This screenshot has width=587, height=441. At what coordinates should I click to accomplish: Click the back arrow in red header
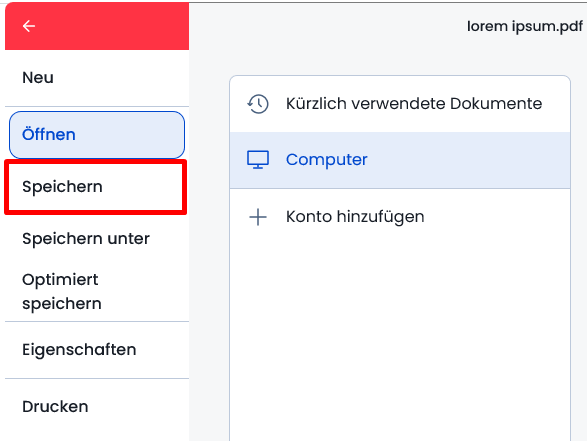[29, 26]
